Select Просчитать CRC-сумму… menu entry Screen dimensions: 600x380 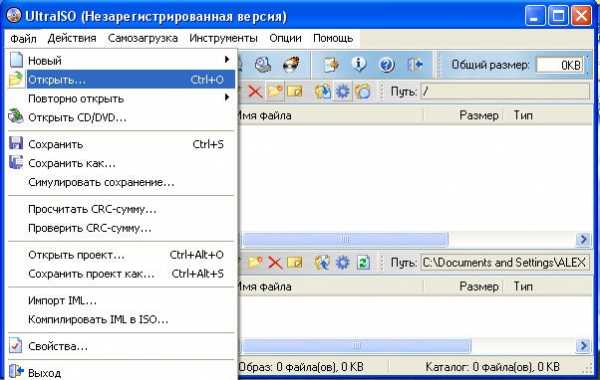pos(121,209)
